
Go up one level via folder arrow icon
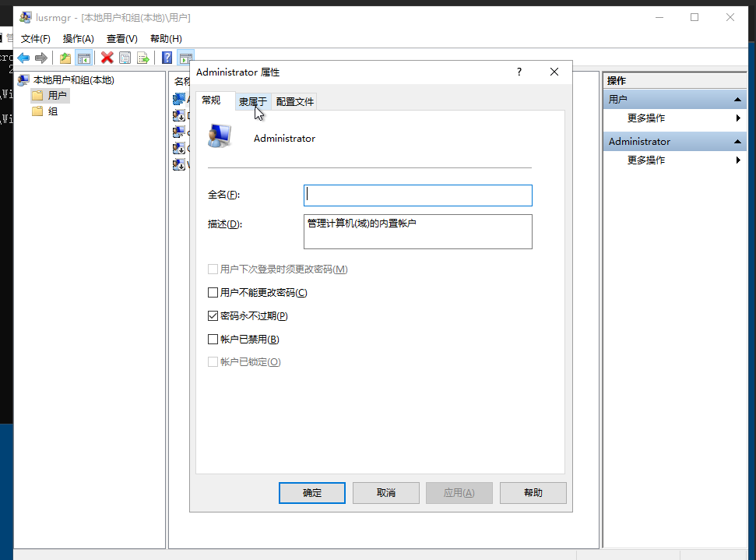(65, 58)
